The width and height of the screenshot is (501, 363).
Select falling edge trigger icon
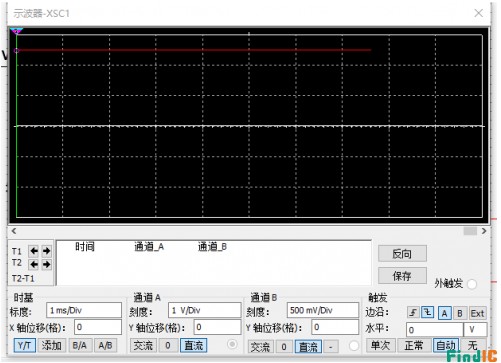click(428, 313)
